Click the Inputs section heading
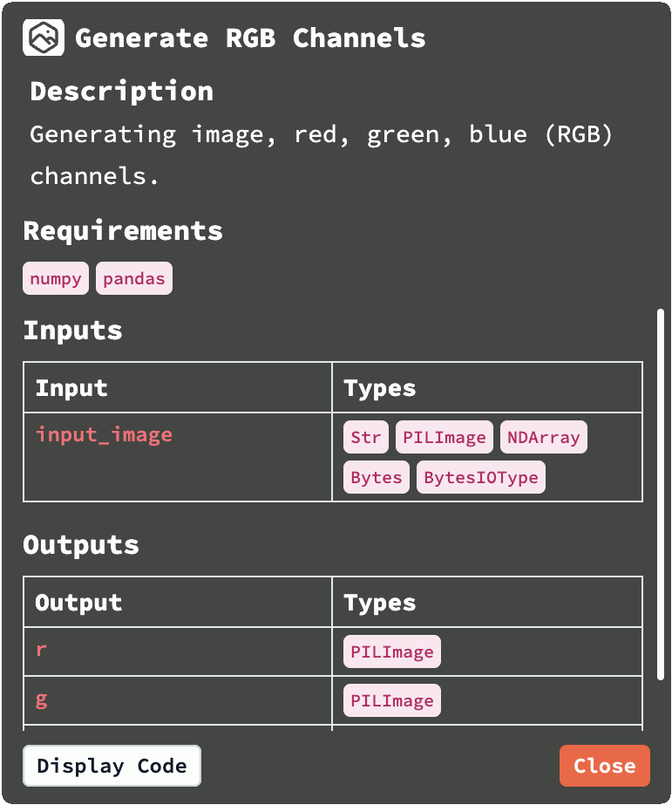 pyautogui.click(x=72, y=331)
